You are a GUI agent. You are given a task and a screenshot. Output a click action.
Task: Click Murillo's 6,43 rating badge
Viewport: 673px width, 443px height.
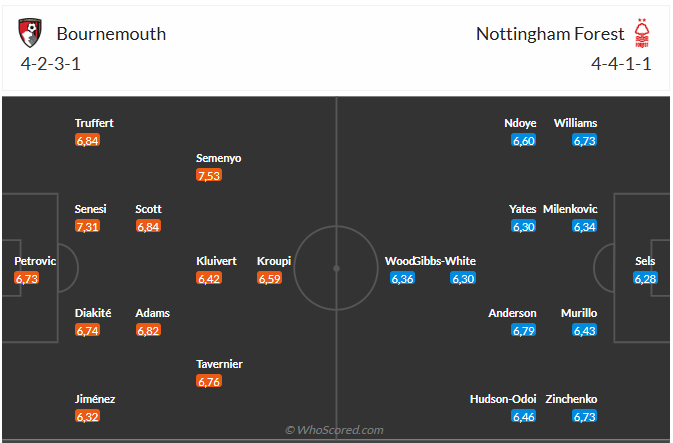(x=585, y=331)
